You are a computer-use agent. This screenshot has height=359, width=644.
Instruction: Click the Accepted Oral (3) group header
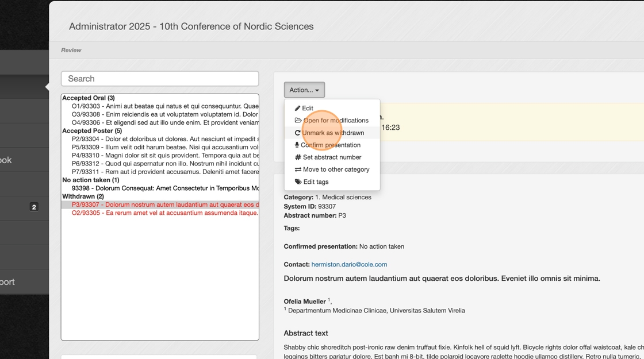89,98
